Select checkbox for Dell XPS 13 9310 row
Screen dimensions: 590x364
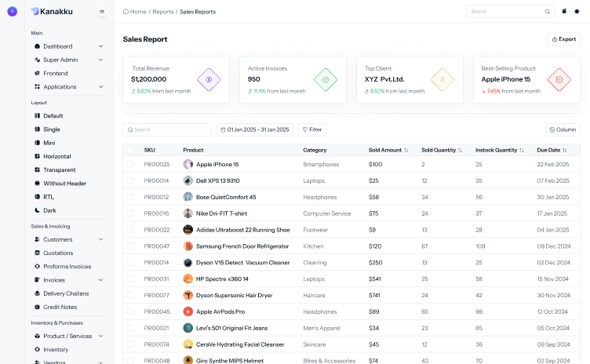[x=130, y=180]
